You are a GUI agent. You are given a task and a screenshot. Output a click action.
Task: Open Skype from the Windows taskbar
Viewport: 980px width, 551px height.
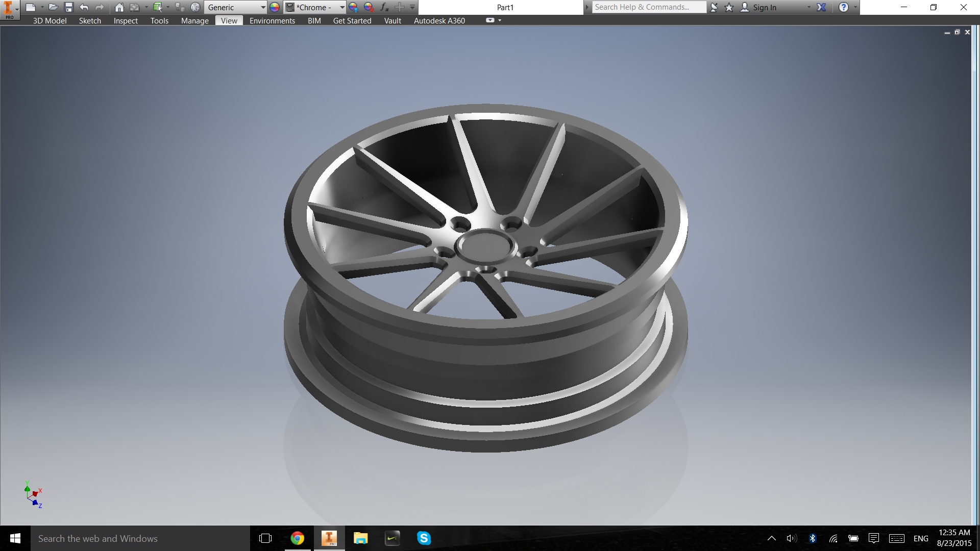pyautogui.click(x=424, y=538)
